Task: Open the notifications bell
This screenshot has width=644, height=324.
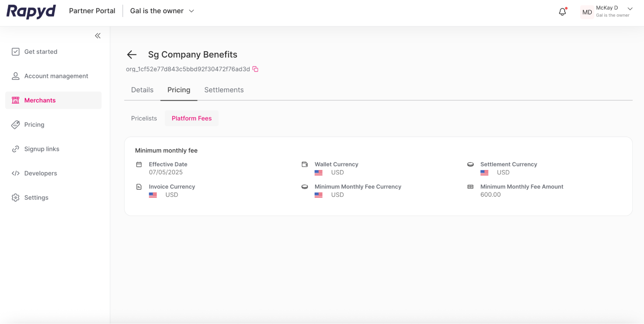Action: (x=562, y=11)
